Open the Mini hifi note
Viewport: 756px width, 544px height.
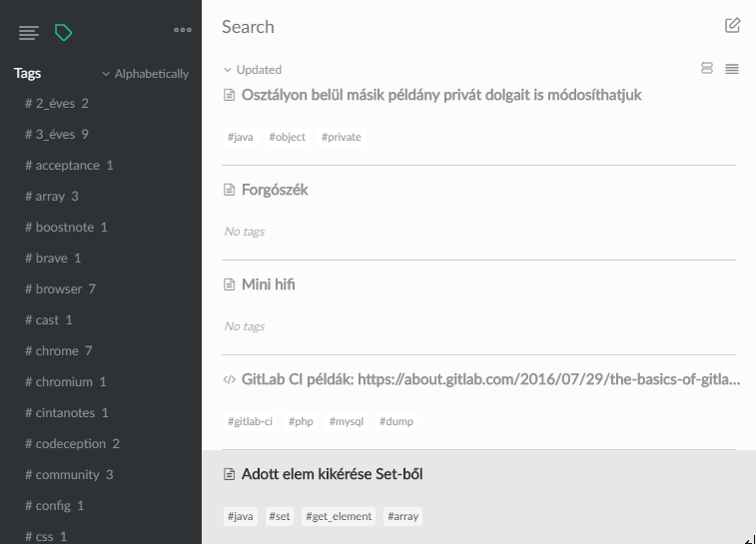pos(268,284)
